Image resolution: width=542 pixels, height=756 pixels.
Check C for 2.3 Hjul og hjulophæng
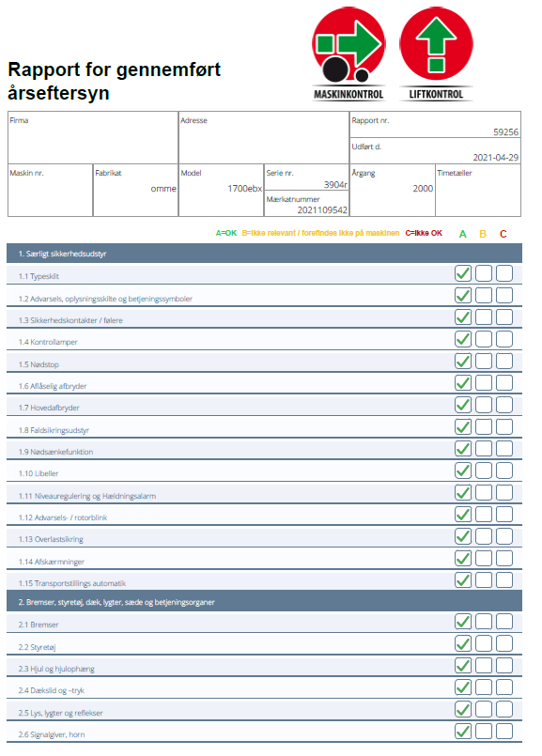tap(504, 665)
